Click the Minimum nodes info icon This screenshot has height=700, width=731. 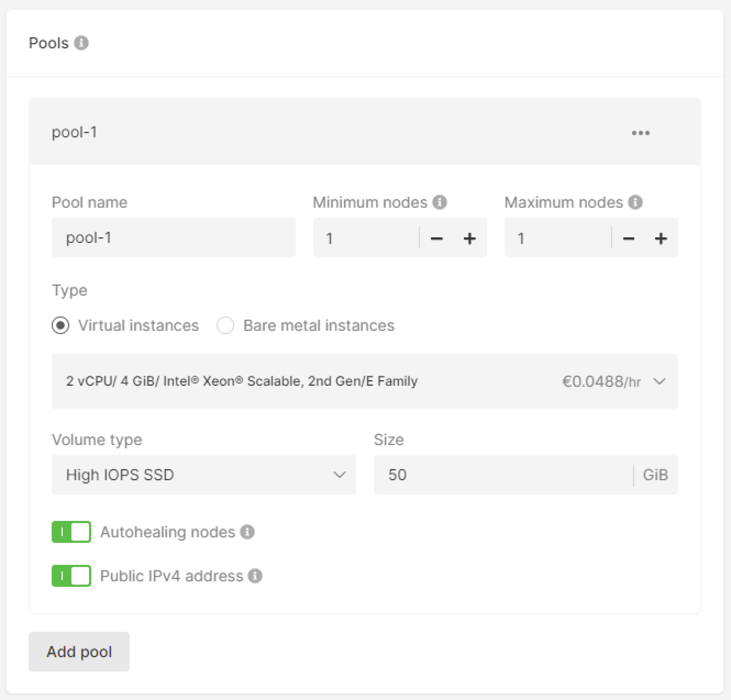[439, 202]
